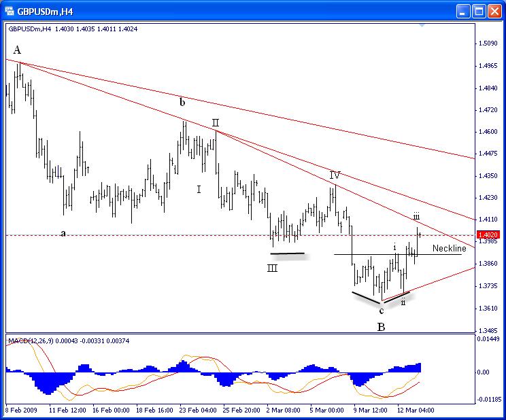Select the 'Neckline' text label
Viewport: 506px width, 420px height.
[x=449, y=248]
